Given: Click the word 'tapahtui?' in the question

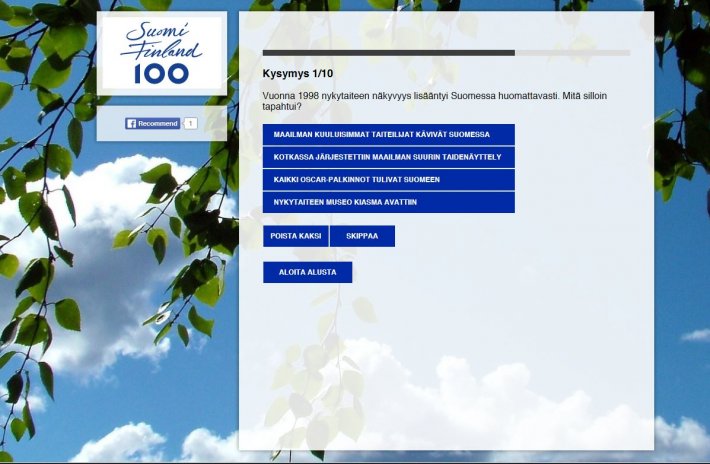Looking at the screenshot, I should [282, 106].
